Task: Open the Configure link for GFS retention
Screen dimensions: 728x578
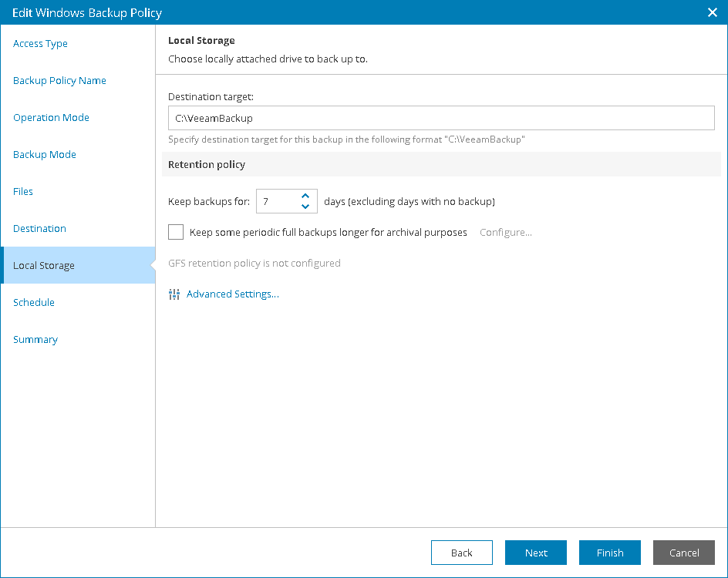Action: (505, 232)
